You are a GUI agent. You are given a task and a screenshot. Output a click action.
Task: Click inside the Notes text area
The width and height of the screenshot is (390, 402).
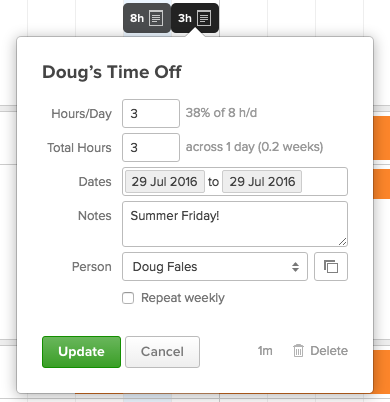click(x=235, y=224)
